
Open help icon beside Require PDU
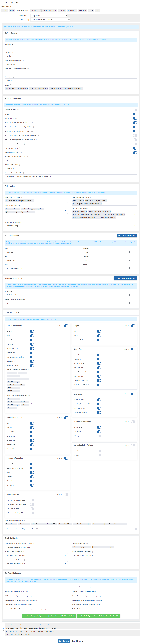14,114
